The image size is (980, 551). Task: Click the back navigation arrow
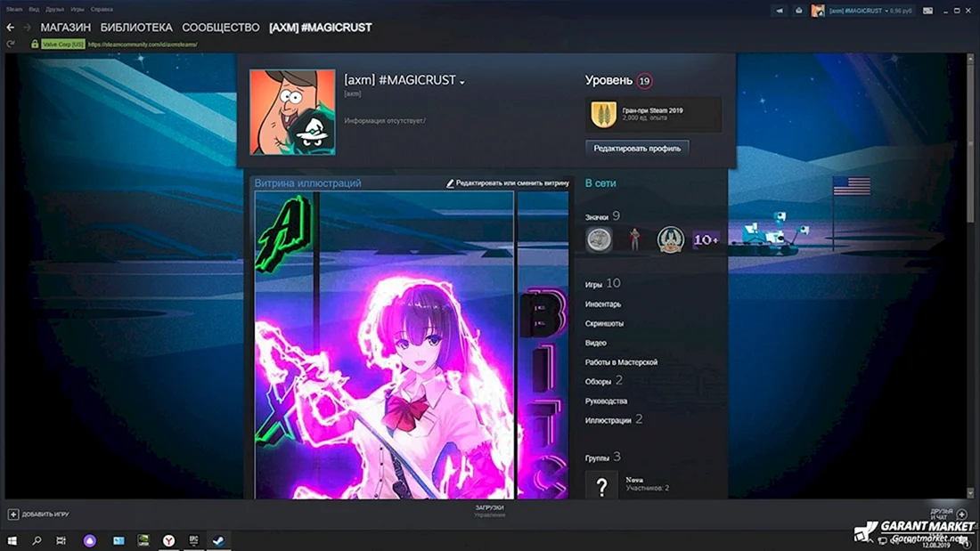pos(10,28)
